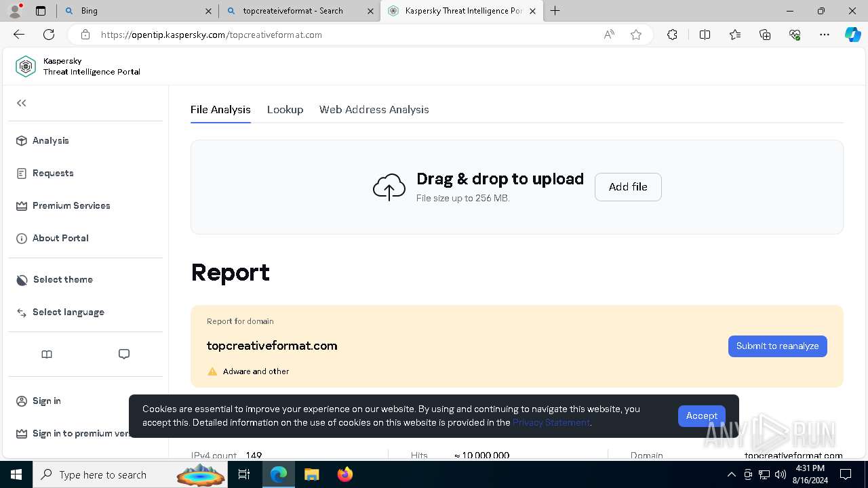Open the feedback chat bubble icon
Screen dimensions: 868x488
pos(124,354)
